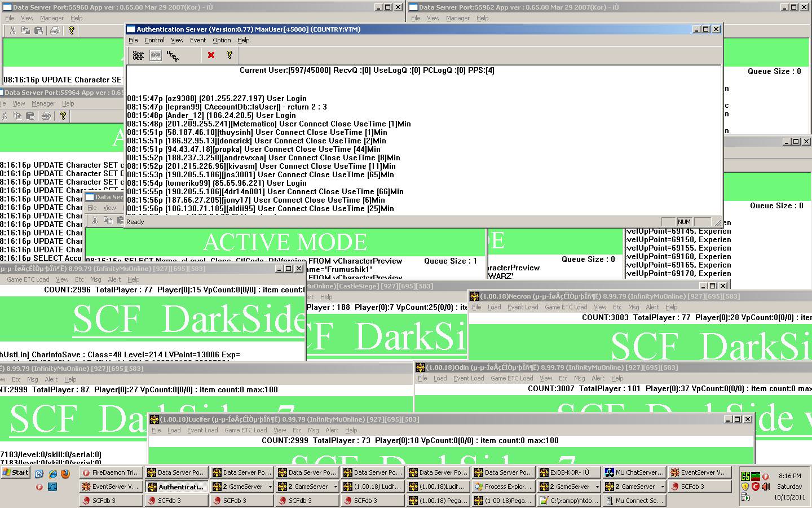Launch Firefox from the quick launch bar
812x508 pixels.
coord(65,473)
